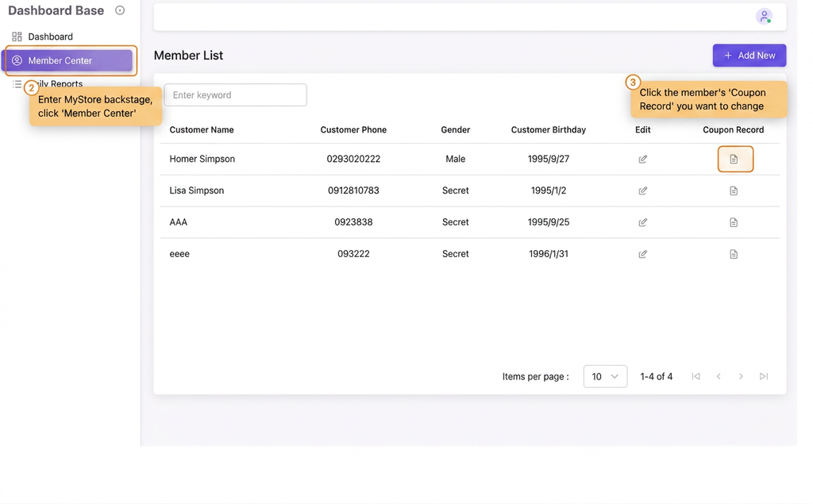Go to the last page
813x504 pixels.
coord(764,376)
